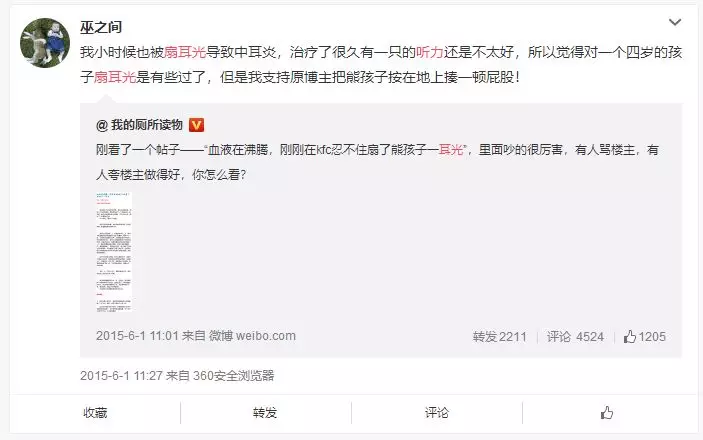Image resolution: width=703 pixels, height=440 pixels.
Task: Like the original post with 1205 likes
Action: pyautogui.click(x=644, y=336)
